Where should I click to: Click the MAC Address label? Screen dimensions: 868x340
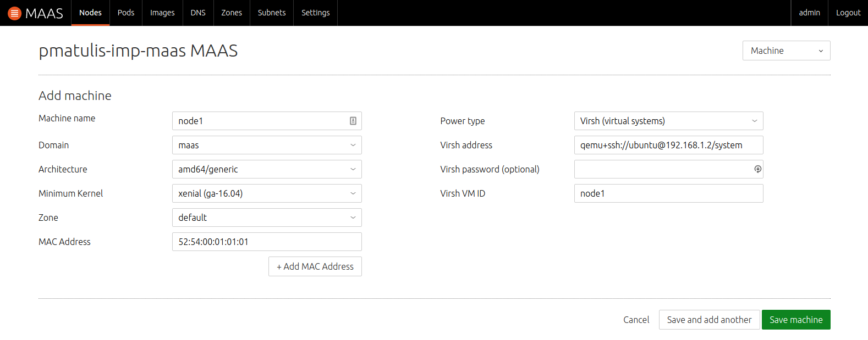pos(64,242)
